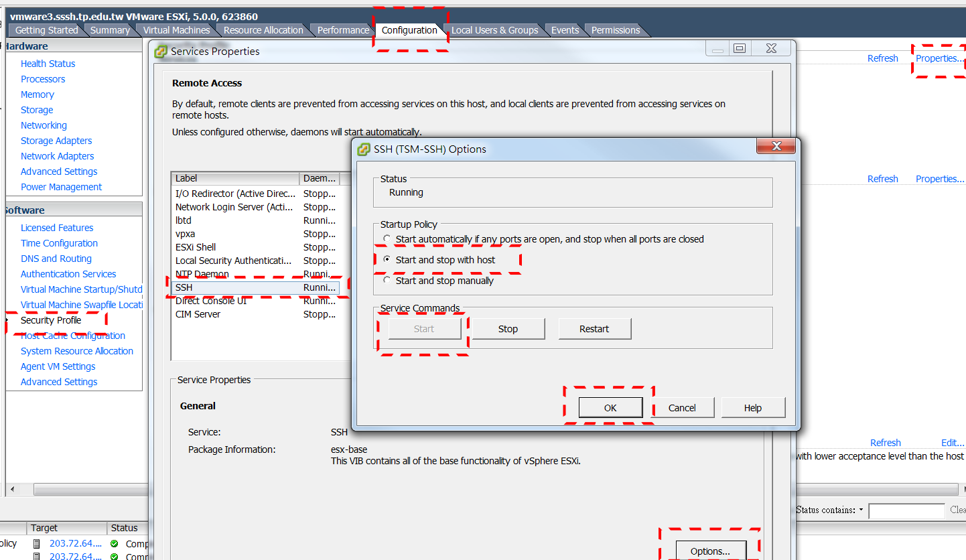Switch to the Getting Started tab
Screen dimensions: 966x560
click(46, 30)
